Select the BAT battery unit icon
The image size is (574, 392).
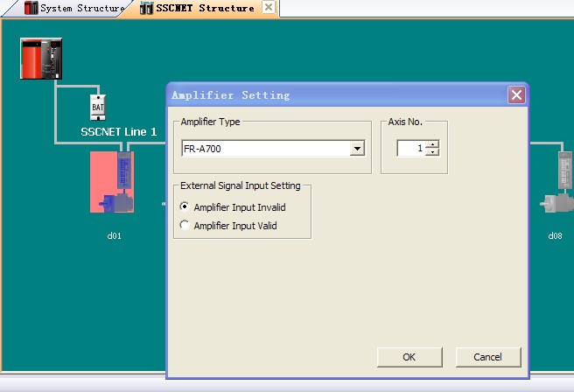coord(96,107)
